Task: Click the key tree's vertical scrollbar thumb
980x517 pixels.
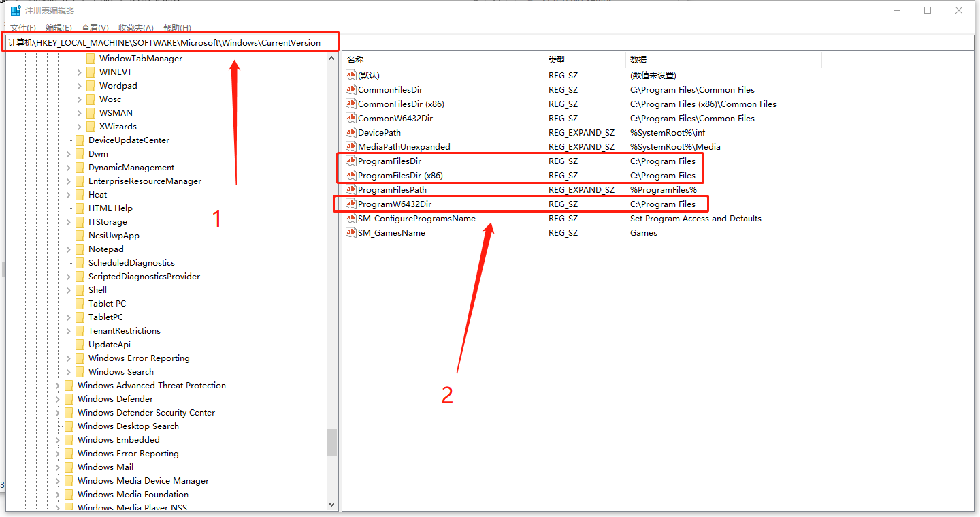Action: (331, 442)
